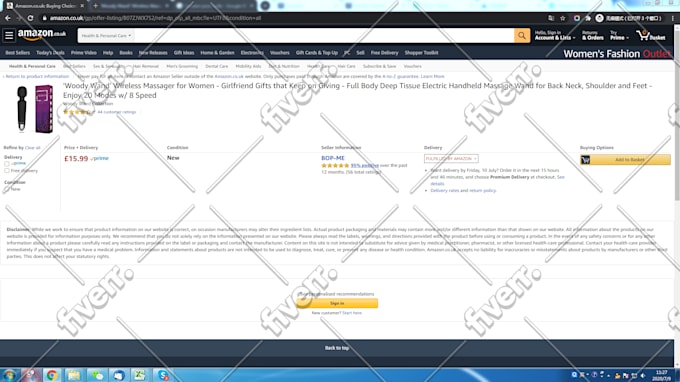Viewport: 680px width, 382px height.
Task: Click the volume speaker tray icon
Action: (643, 375)
